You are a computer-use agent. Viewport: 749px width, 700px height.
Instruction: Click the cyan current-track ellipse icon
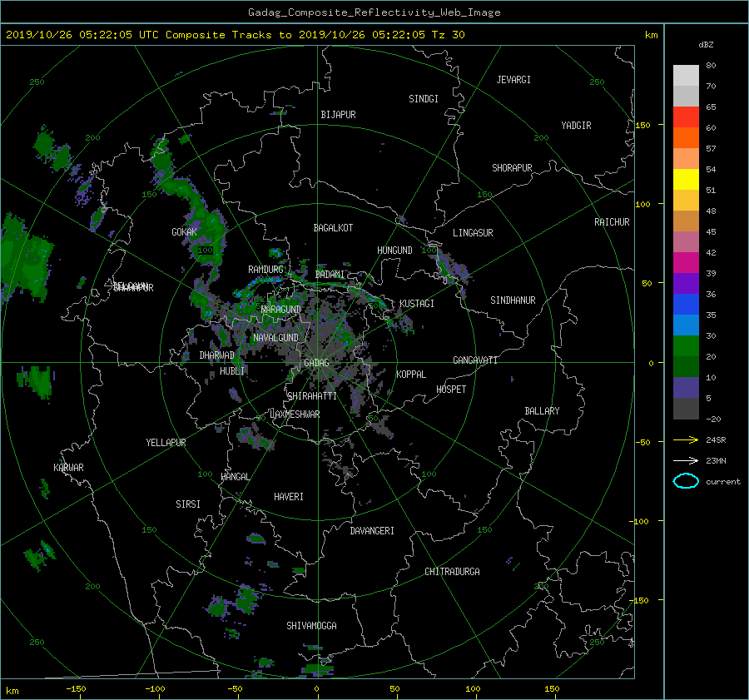[686, 481]
